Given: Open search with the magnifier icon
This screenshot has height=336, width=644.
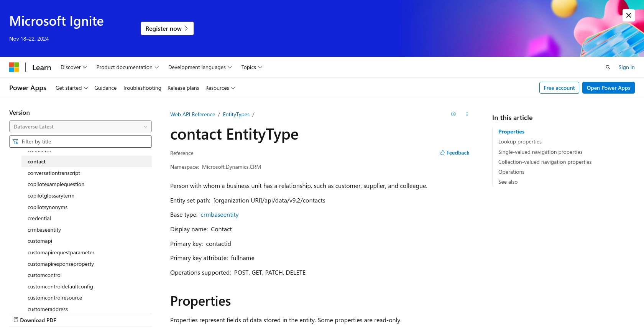Looking at the screenshot, I should [608, 67].
